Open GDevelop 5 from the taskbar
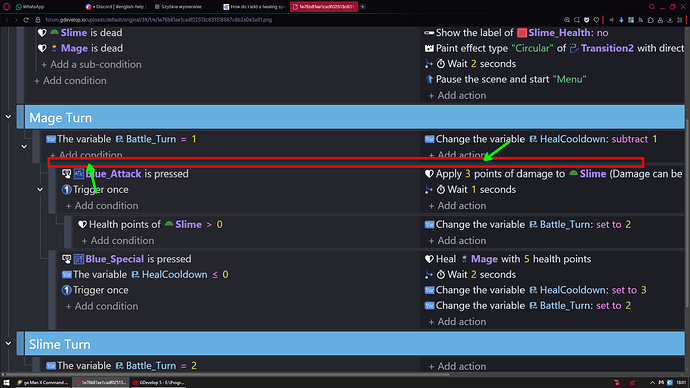 click(159, 383)
